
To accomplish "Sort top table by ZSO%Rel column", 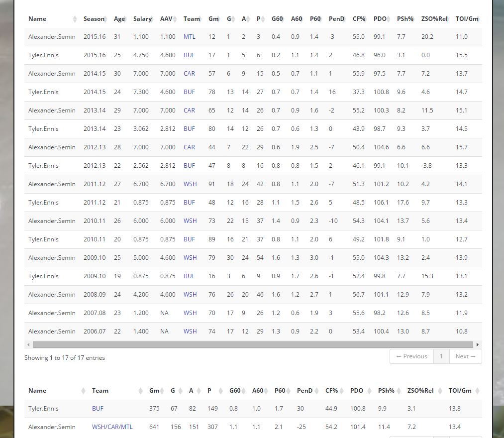I will click(434, 18).
